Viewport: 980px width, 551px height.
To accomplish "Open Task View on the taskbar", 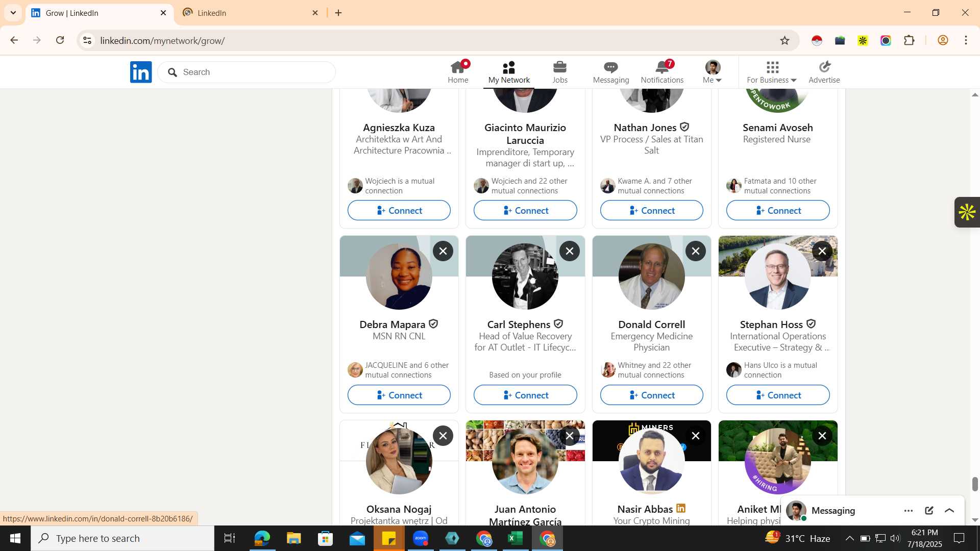I will click(x=230, y=538).
